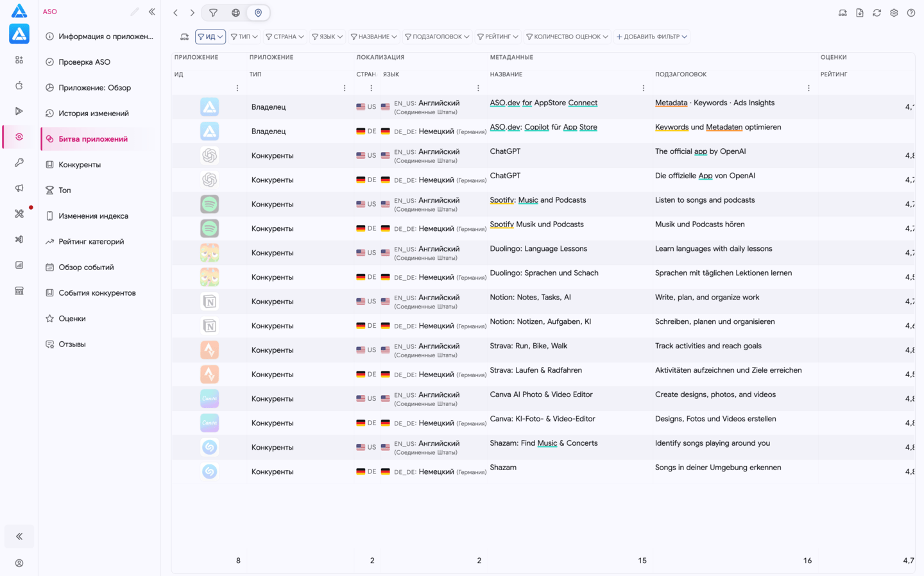Click the РЕЙТИНГ column header
The image size is (924, 576).
click(x=834, y=74)
